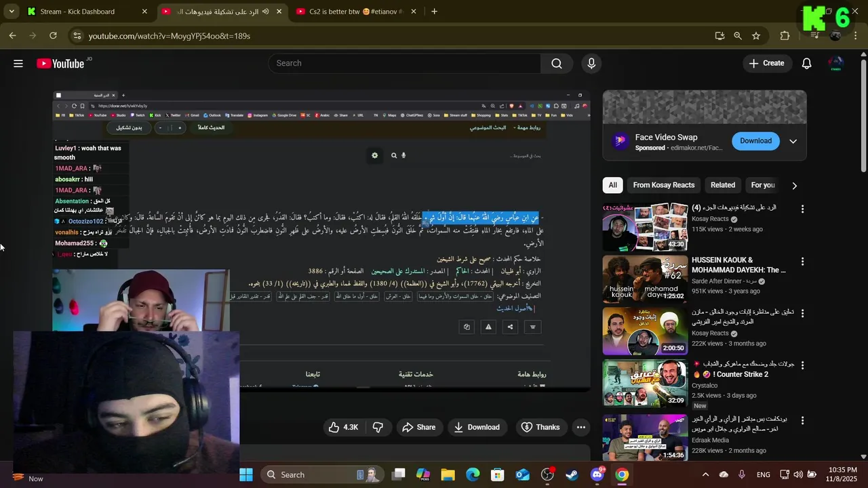868x488 pixels.
Task: Dislike the current video
Action: [x=378, y=427]
